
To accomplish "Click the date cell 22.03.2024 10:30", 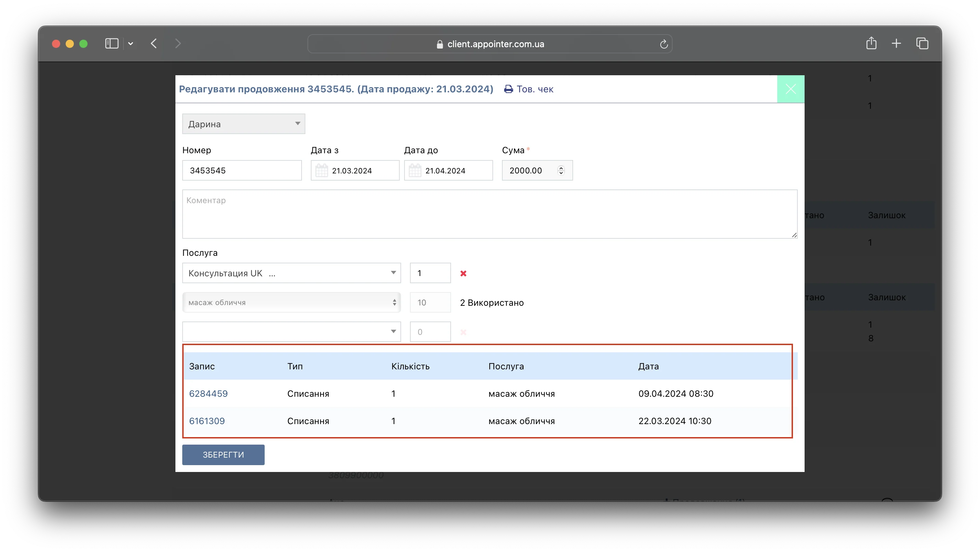I will (x=675, y=421).
